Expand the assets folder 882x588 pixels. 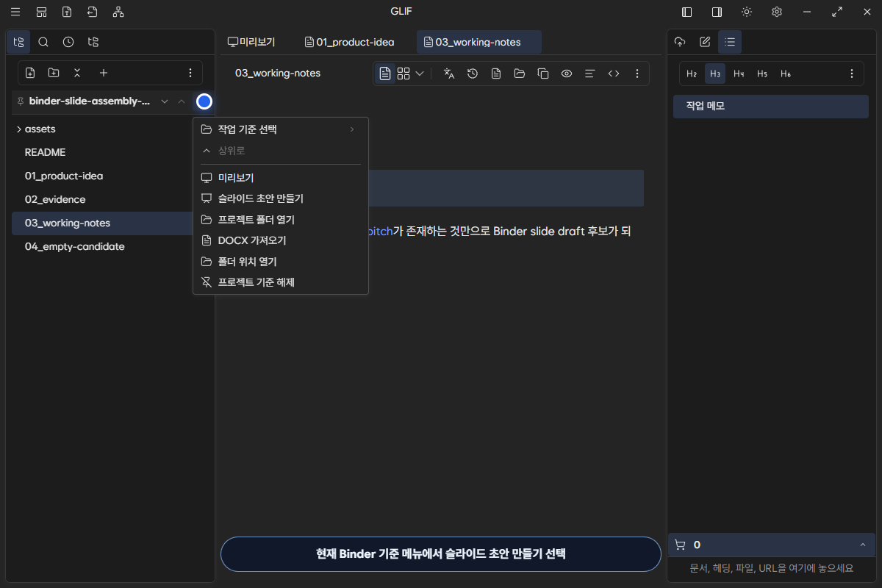click(19, 129)
